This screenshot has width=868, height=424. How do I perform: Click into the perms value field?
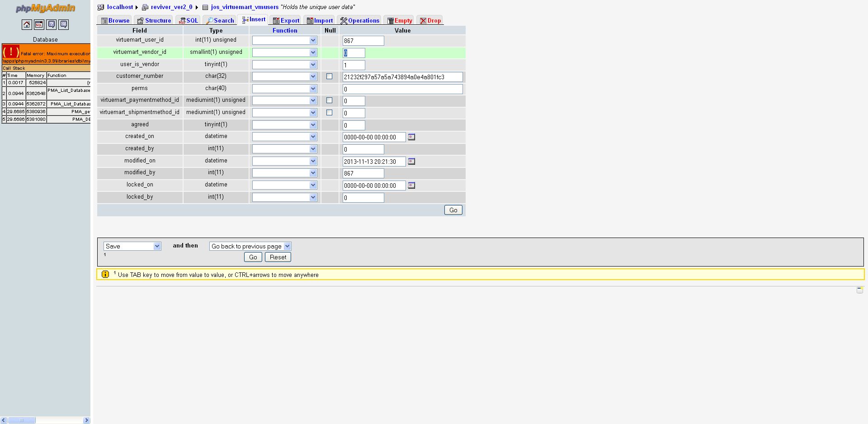click(402, 89)
